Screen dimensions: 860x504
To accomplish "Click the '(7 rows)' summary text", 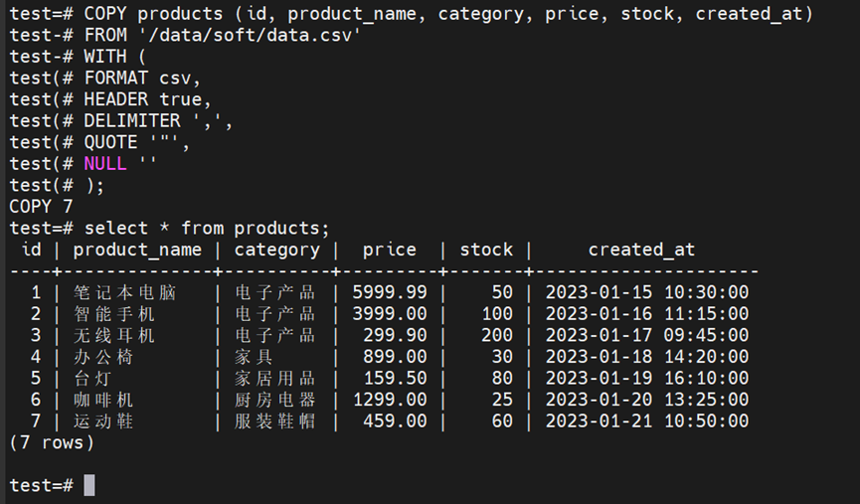I will pos(52,442).
